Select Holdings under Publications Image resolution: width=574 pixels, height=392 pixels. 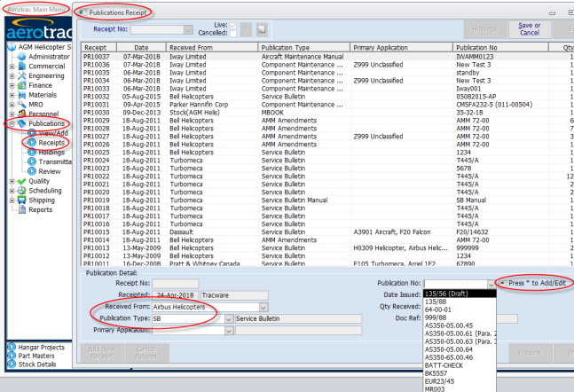[x=50, y=152]
